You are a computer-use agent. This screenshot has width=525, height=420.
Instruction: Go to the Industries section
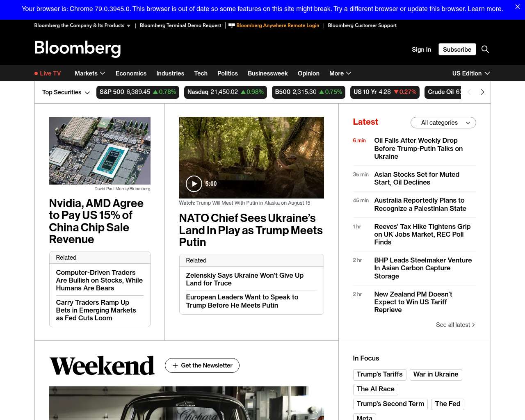tap(170, 73)
